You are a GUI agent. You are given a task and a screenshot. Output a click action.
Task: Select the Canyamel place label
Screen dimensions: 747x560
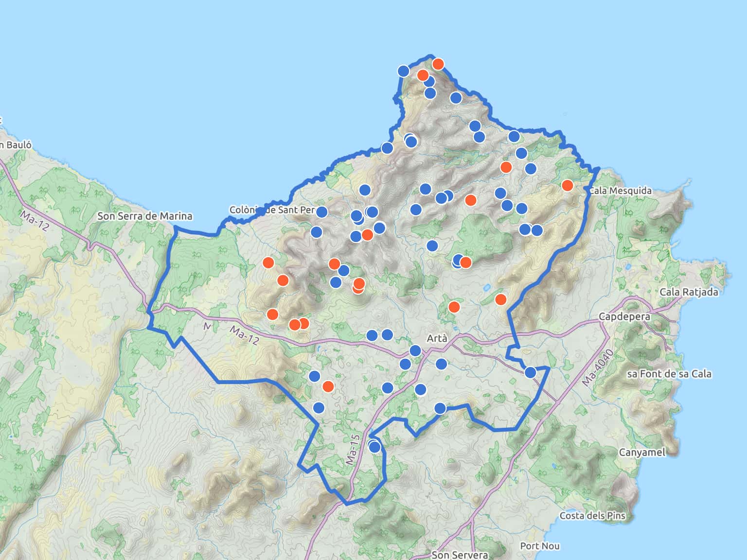click(x=642, y=452)
